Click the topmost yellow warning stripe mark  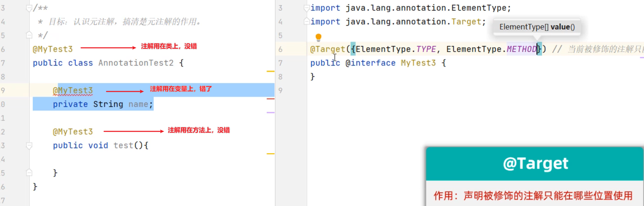tap(270, 71)
